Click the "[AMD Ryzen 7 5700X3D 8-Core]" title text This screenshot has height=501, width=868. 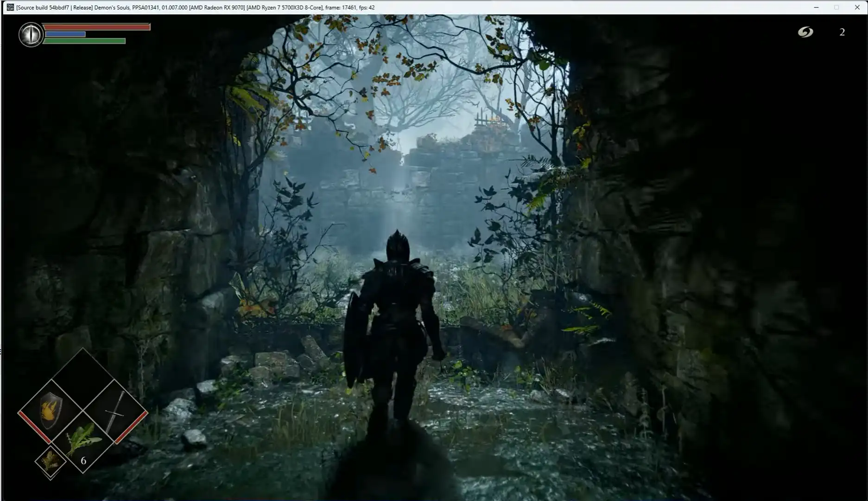(285, 7)
